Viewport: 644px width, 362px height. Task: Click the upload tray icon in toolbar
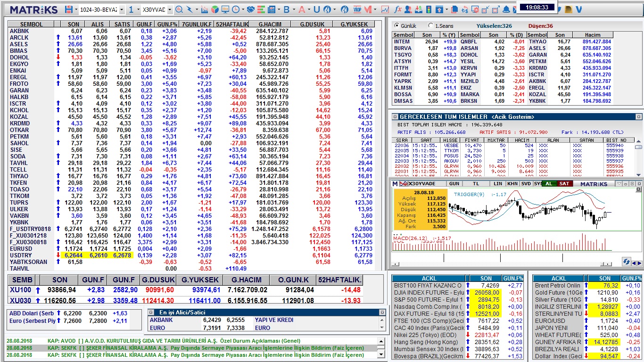[x=439, y=9]
